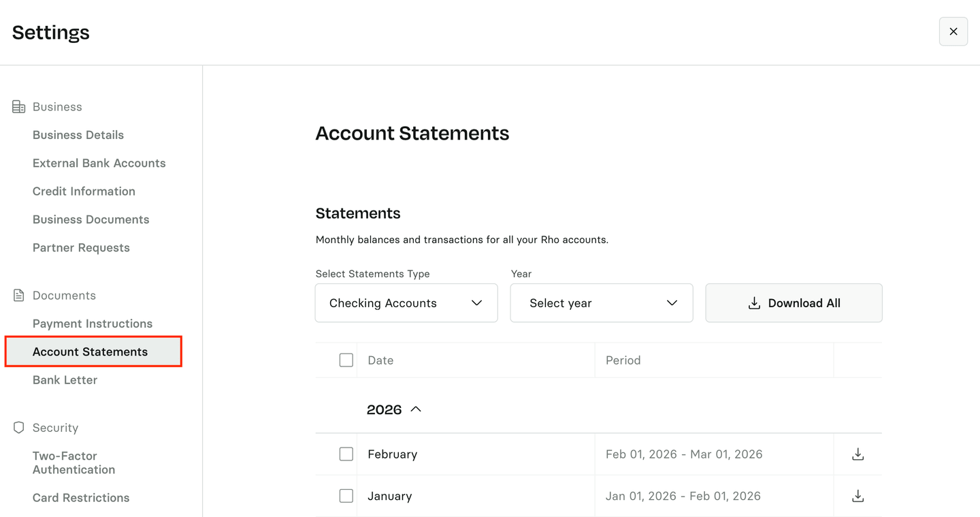Viewport: 980px width, 517px height.
Task: Download the January 2026 statement
Action: click(x=857, y=496)
